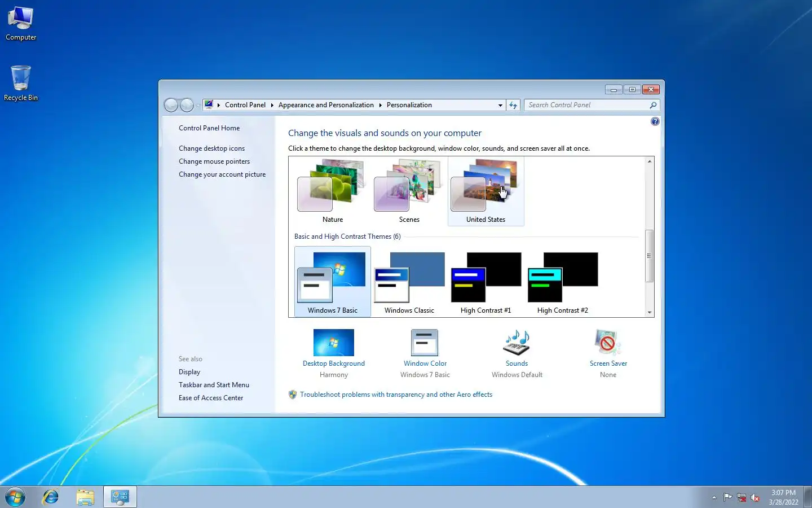This screenshot has width=812, height=508.
Task: Minimize the Personalization window
Action: tap(614, 90)
